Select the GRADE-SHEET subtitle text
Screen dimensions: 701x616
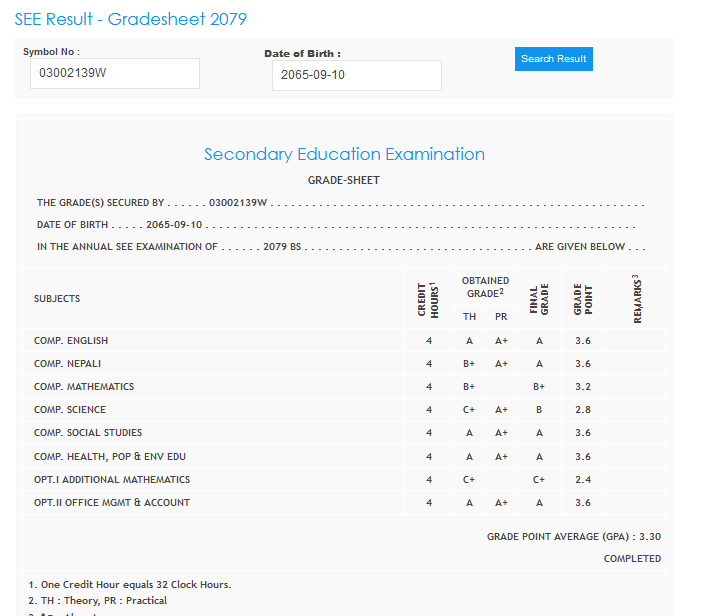tap(343, 180)
